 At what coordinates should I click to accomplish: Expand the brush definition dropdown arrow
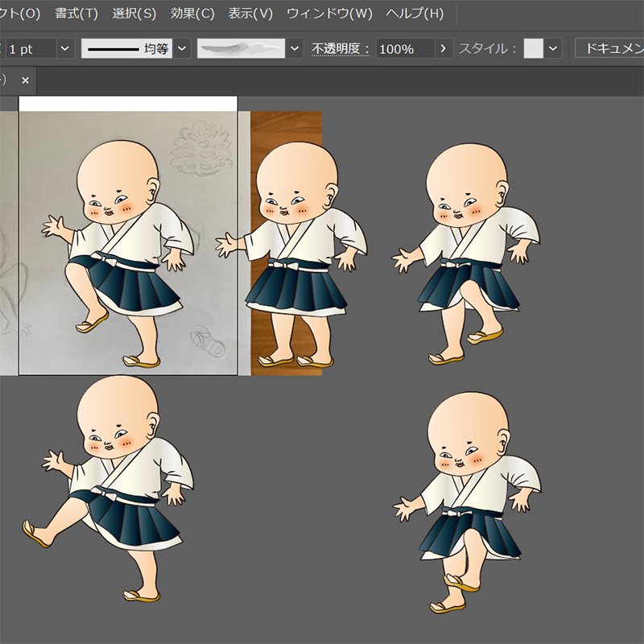[x=295, y=49]
